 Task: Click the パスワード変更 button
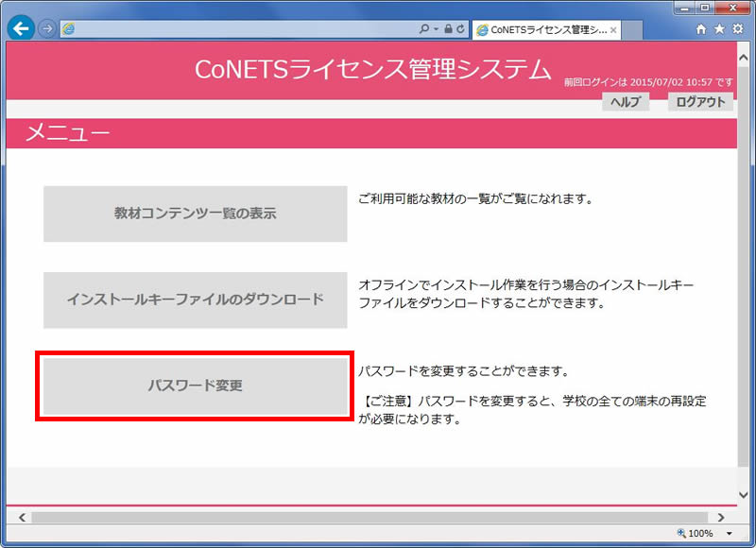click(x=196, y=385)
